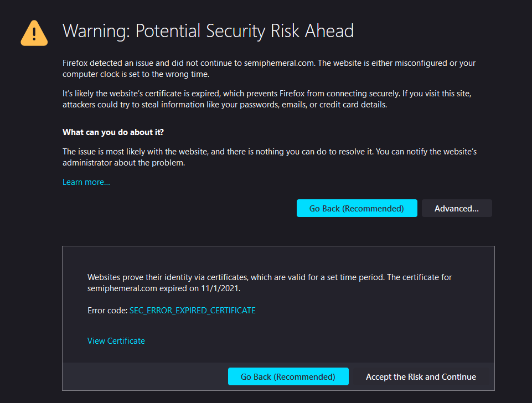Click the yellow warning triangle icon

(34, 33)
